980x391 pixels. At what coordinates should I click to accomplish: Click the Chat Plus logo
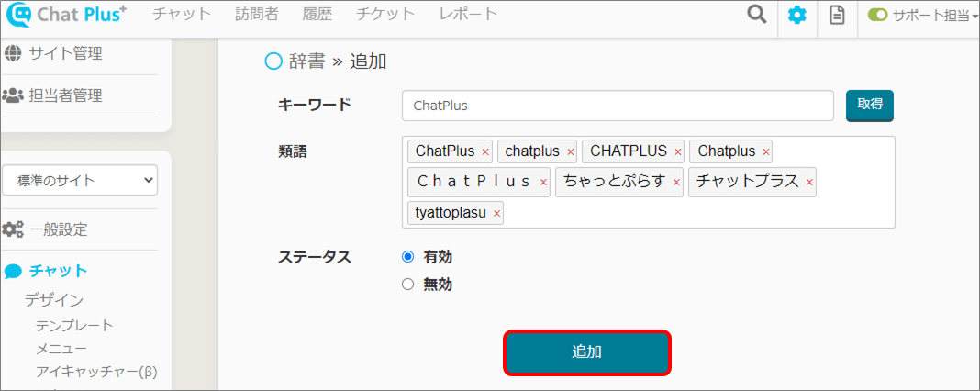[67, 15]
